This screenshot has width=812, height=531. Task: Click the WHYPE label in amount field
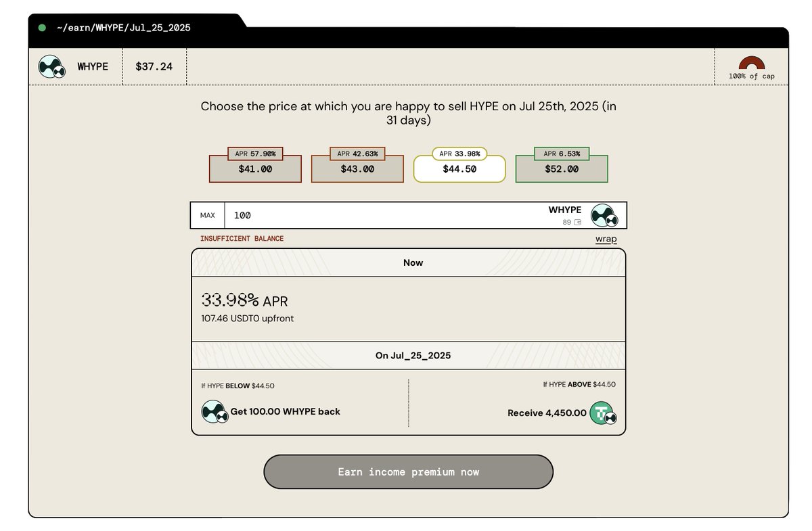(x=565, y=210)
